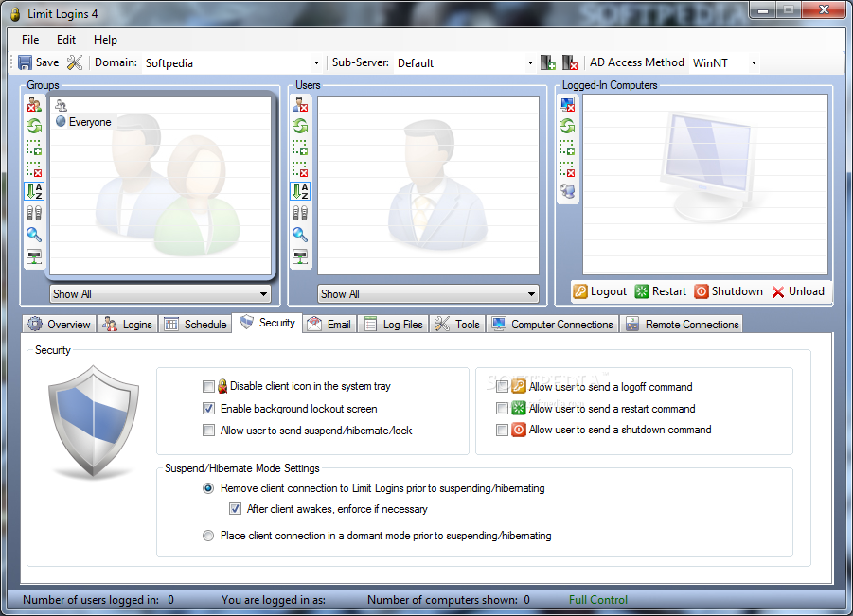
Task: Uncheck Enable background lockout screen
Action: coord(208,409)
